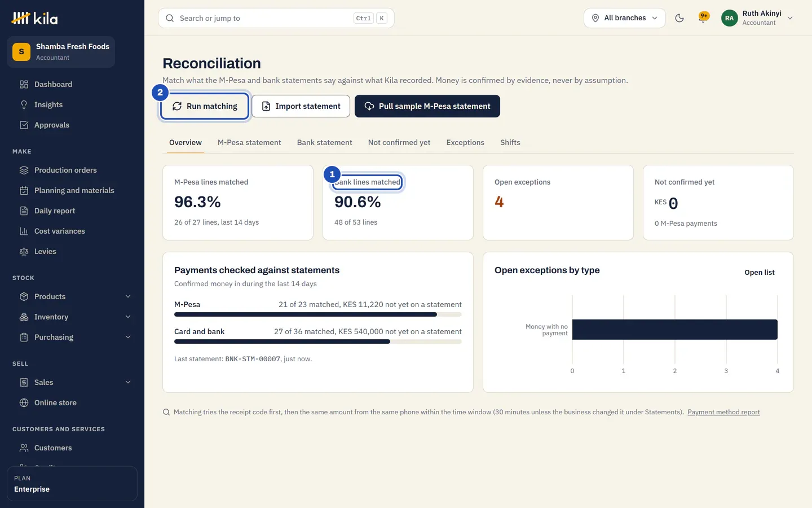Go to the Exceptions tab
The image size is (812, 508).
(x=465, y=142)
